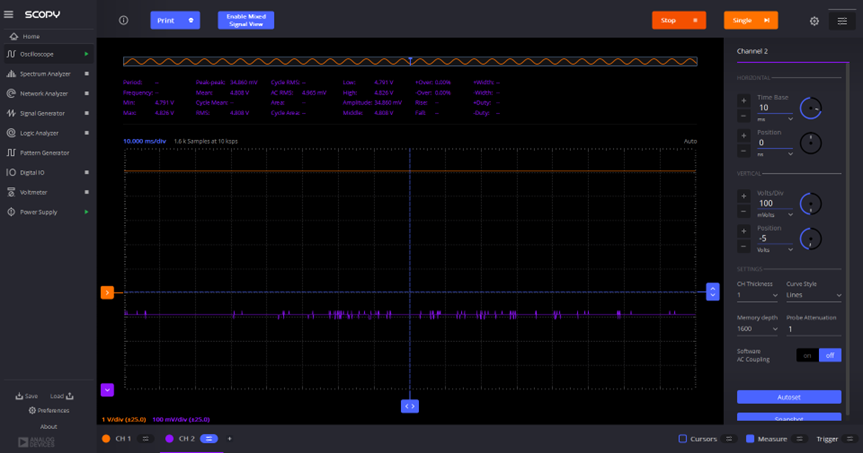Toggle Power Supply run indicator
The image size is (863, 453).
point(86,212)
